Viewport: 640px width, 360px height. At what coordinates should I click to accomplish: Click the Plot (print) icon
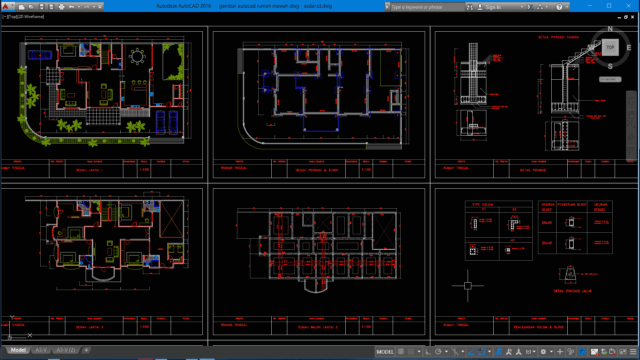[x=62, y=7]
